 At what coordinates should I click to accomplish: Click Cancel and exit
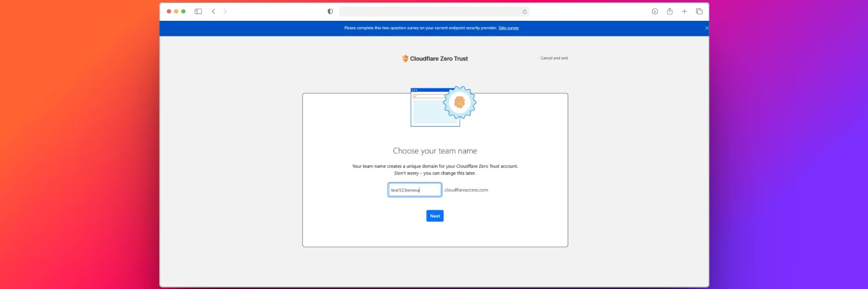pos(554,58)
